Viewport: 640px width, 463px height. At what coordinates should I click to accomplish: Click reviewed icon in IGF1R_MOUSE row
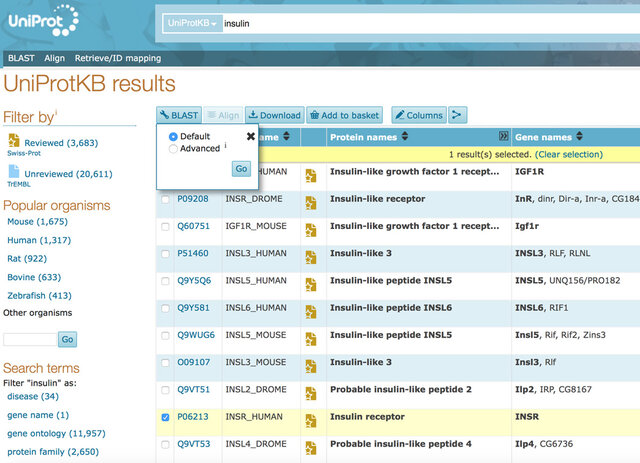pos(311,230)
